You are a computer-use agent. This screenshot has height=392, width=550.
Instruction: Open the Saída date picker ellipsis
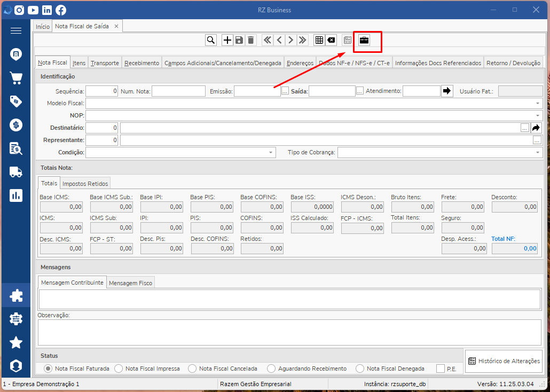(x=359, y=91)
